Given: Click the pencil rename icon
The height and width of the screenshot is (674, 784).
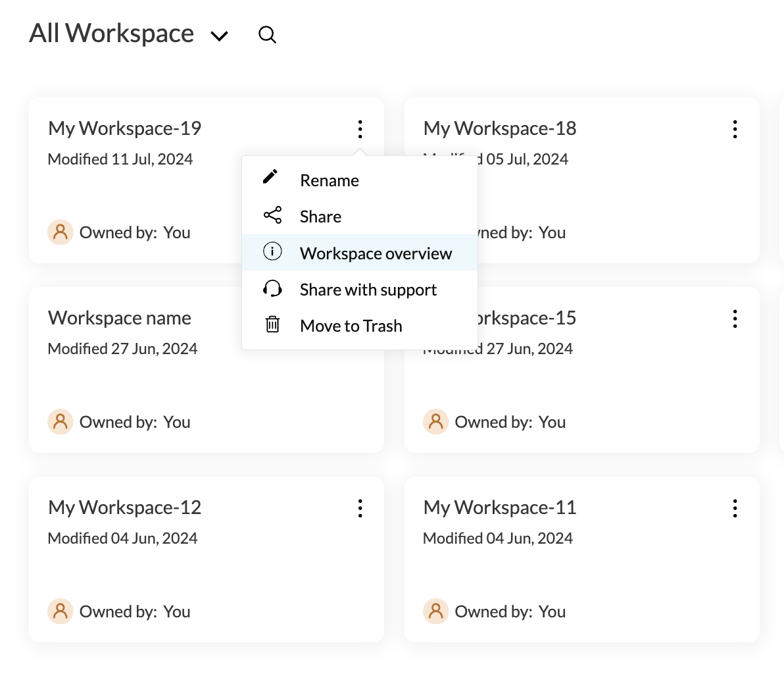Looking at the screenshot, I should coord(270,177).
